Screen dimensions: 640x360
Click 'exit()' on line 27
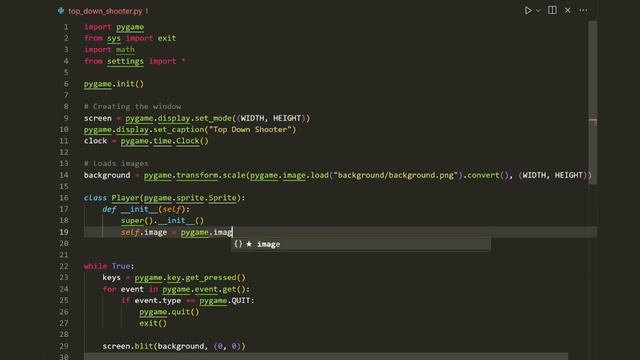click(x=153, y=323)
